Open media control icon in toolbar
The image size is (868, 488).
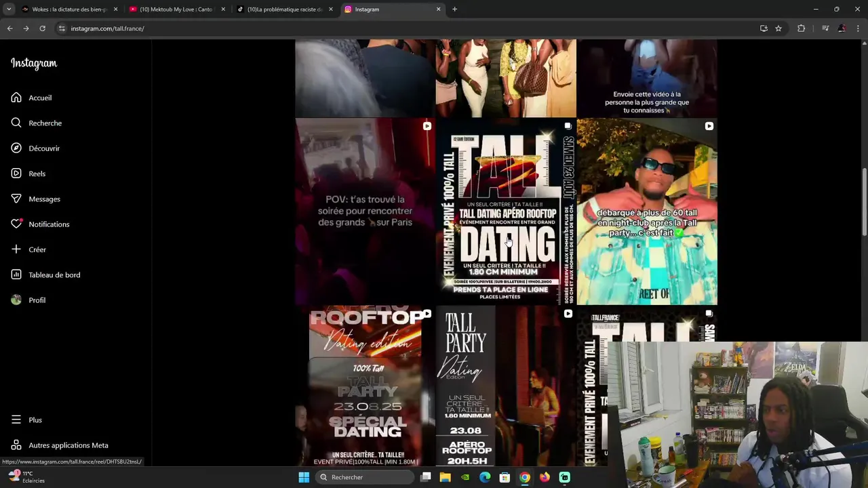(825, 28)
